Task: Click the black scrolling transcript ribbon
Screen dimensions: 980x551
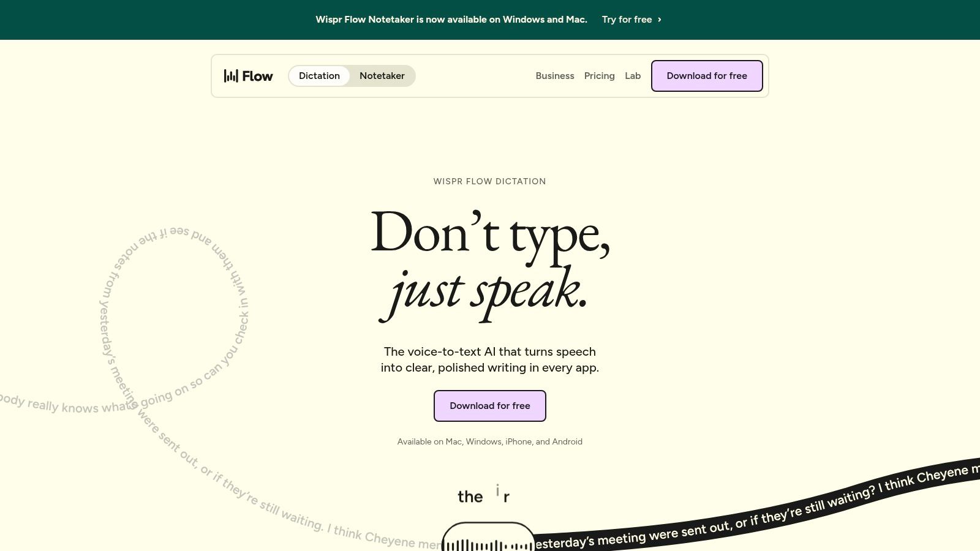Action: (756, 508)
